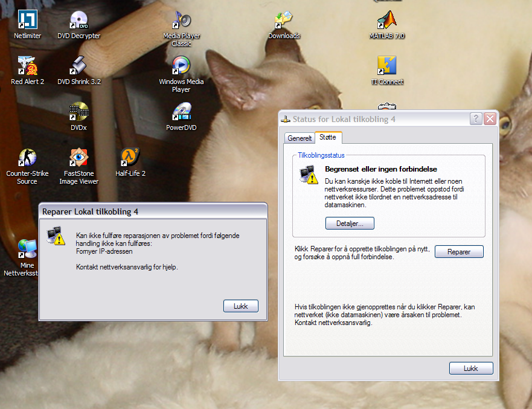Open the Detaljer... button

(x=350, y=224)
